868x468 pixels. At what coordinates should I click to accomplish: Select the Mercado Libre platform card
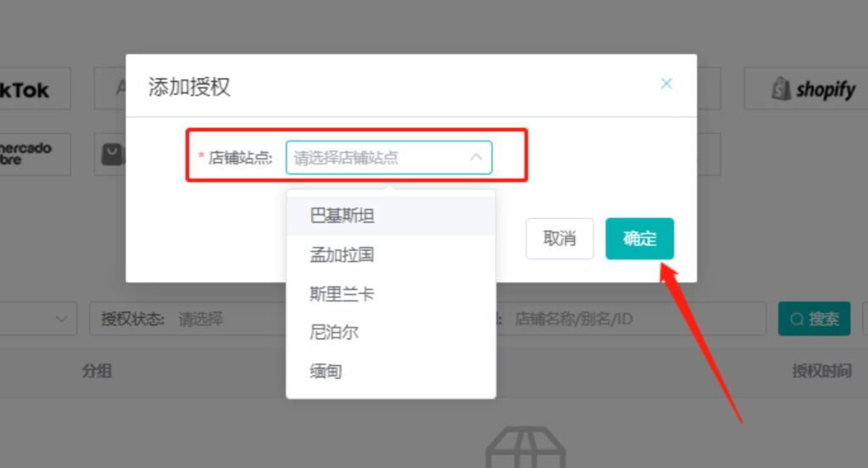click(x=35, y=154)
